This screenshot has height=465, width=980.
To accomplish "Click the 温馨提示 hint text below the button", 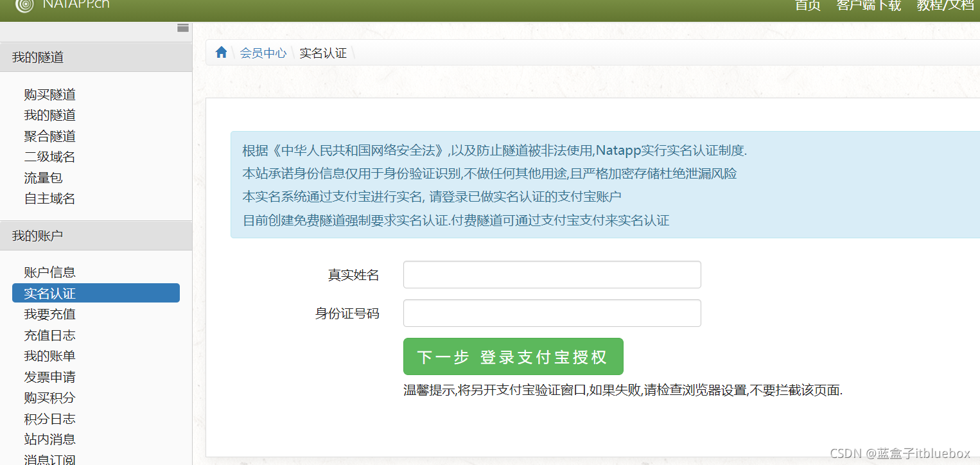I will point(623,390).
